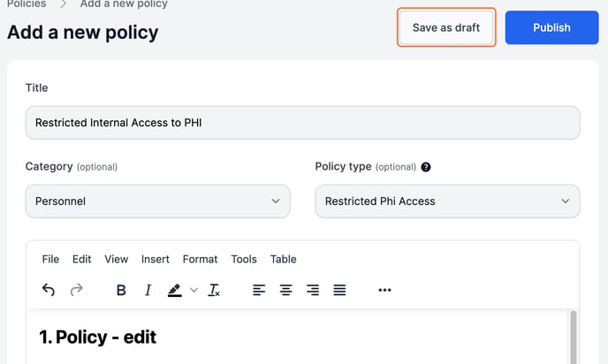Open the Policy type help icon
Viewport: 608px width, 364px height.
(426, 167)
